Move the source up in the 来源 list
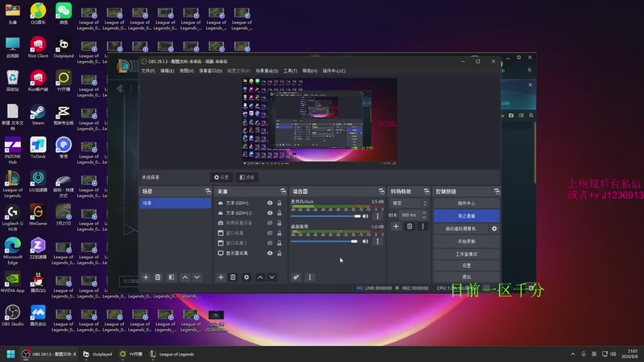The image size is (644, 362). [260, 278]
